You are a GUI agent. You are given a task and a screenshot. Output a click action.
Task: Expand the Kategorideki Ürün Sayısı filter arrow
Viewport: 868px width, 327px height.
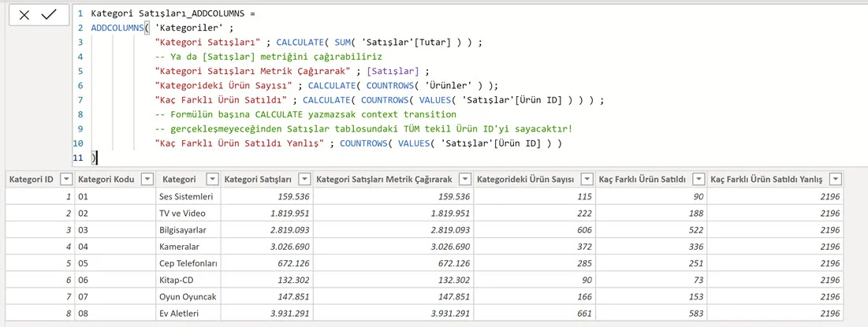coord(587,180)
